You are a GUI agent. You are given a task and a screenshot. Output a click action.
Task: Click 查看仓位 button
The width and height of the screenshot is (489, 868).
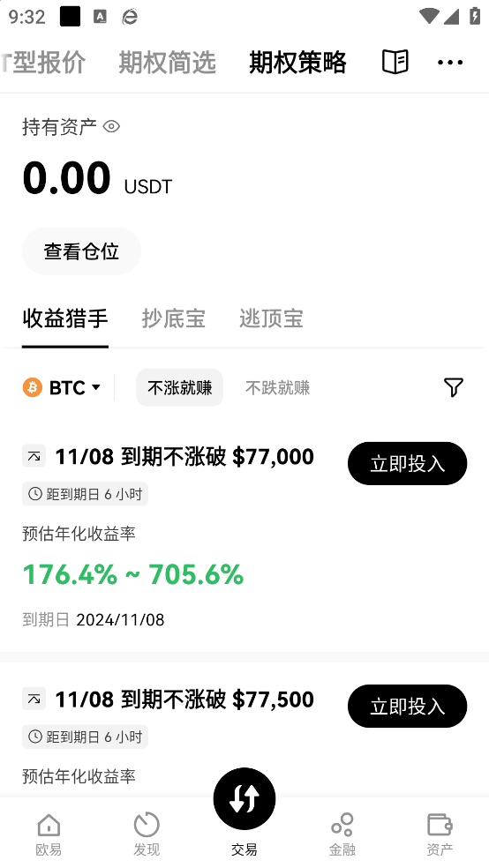click(x=81, y=251)
